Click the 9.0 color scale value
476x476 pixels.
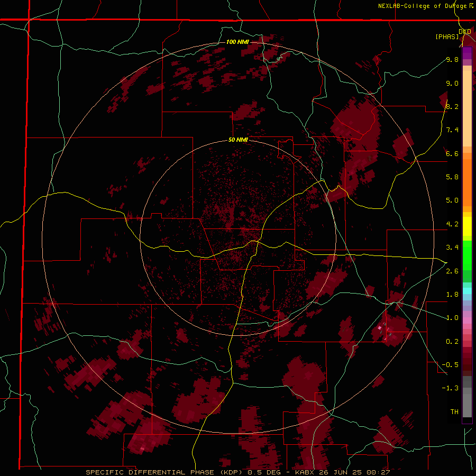(452, 83)
